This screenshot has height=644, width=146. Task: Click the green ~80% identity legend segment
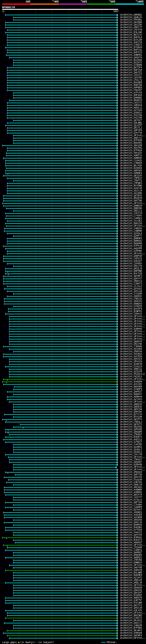tap(101, 4)
